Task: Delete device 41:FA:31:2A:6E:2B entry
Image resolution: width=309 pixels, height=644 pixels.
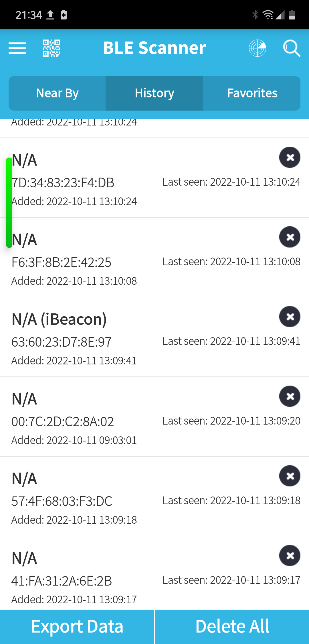Action: [290, 555]
